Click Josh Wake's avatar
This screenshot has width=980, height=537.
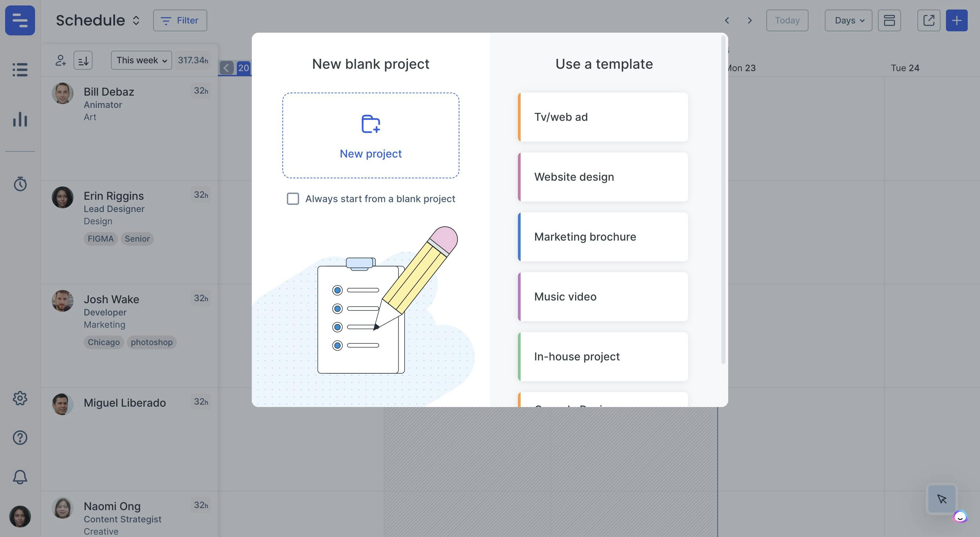tap(62, 301)
